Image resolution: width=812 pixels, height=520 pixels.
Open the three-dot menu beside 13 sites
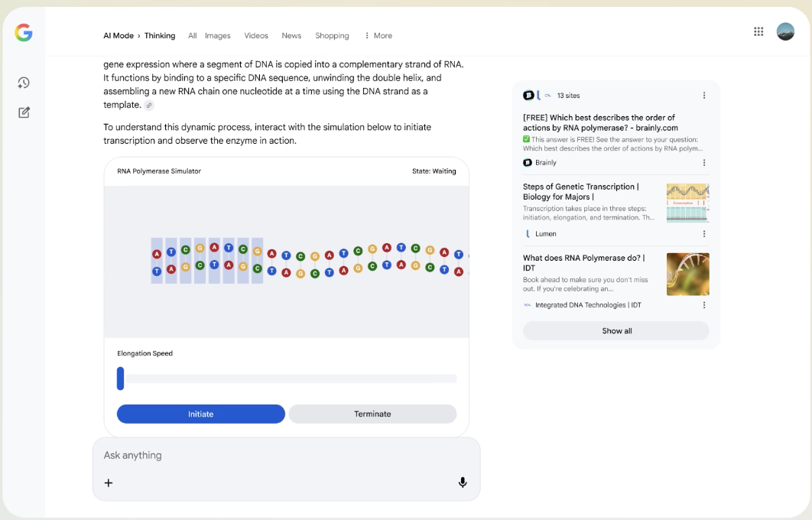coord(704,96)
